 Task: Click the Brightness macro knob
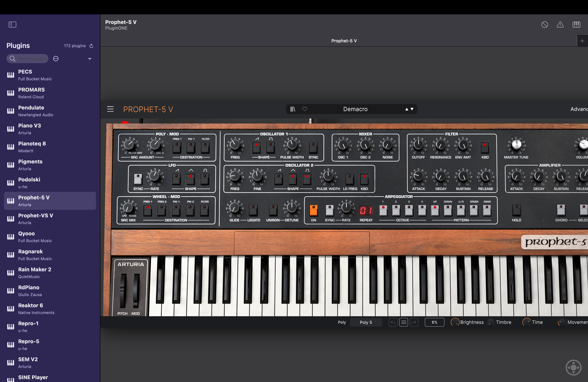pos(455,322)
